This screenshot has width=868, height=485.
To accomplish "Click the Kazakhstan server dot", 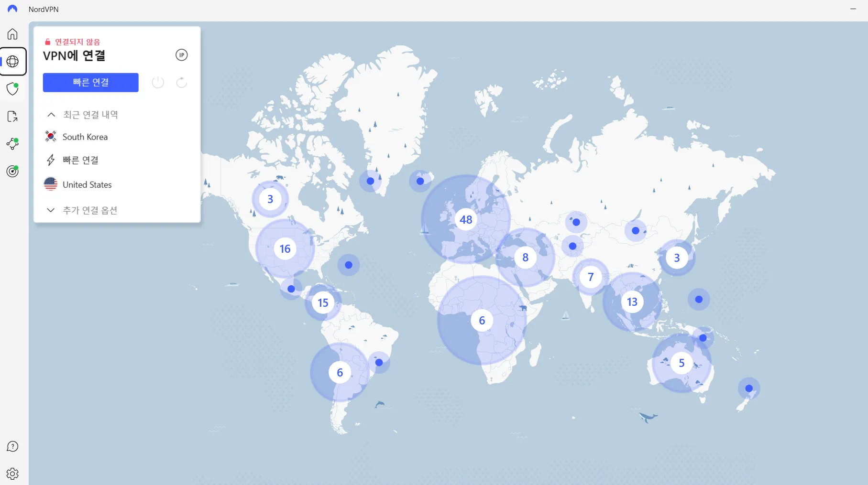I will [576, 222].
